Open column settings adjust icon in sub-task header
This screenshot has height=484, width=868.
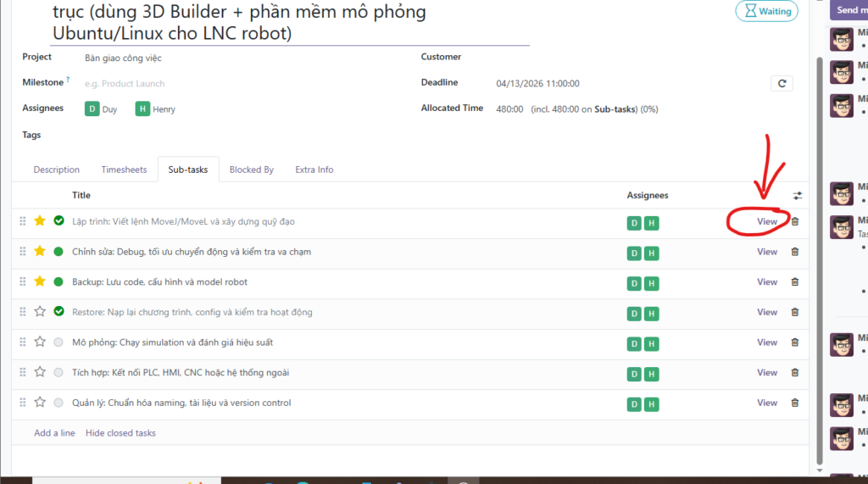pyautogui.click(x=797, y=195)
